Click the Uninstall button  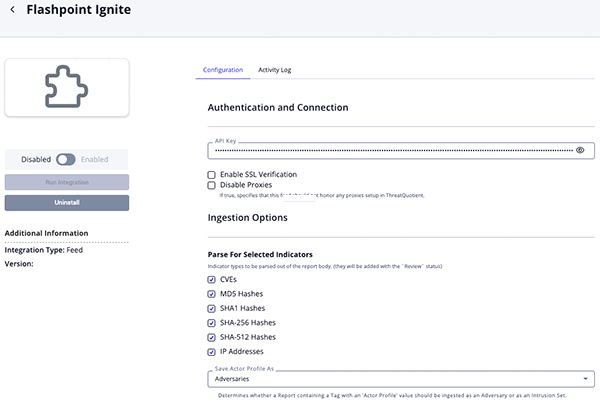(66, 203)
